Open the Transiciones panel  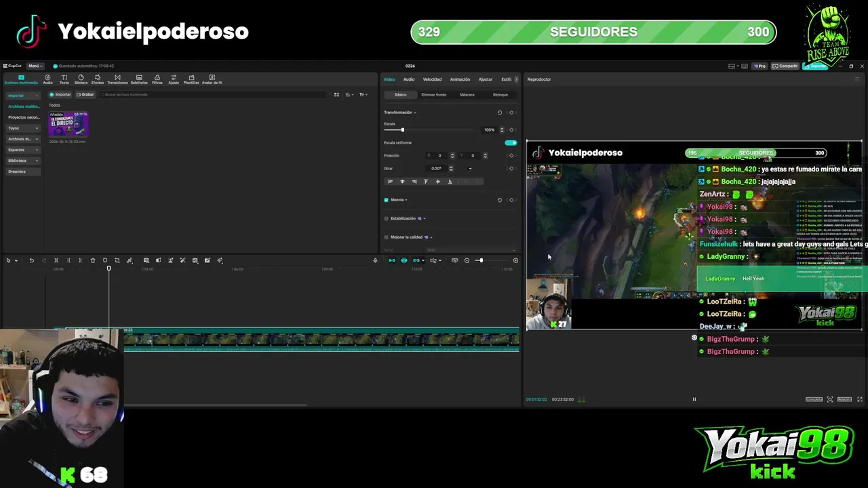[x=117, y=79]
